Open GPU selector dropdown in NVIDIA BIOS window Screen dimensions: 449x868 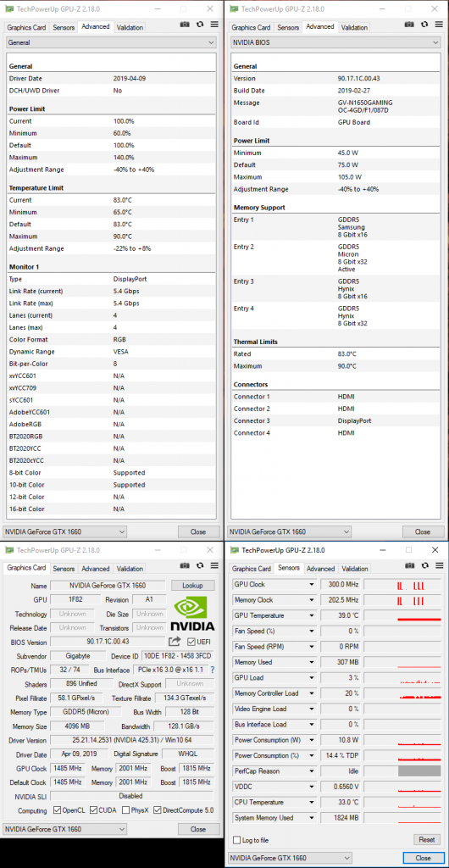[x=290, y=531]
